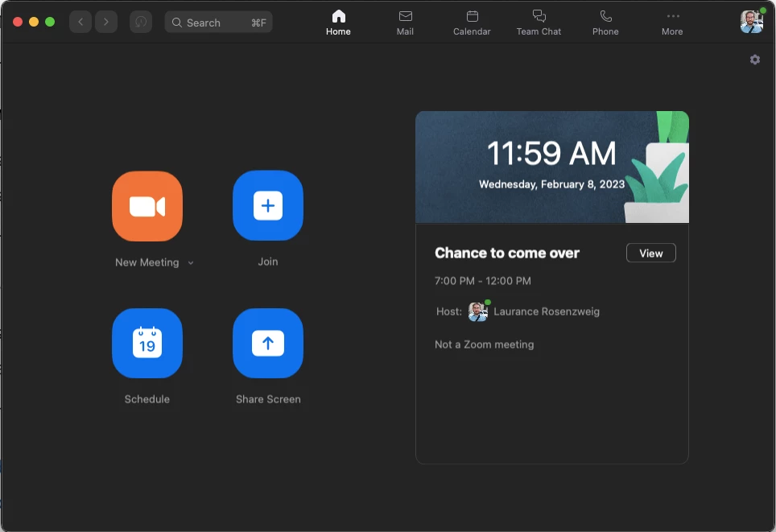Expand the New Meeting options chevron
This screenshot has height=532, width=776.
point(191,263)
